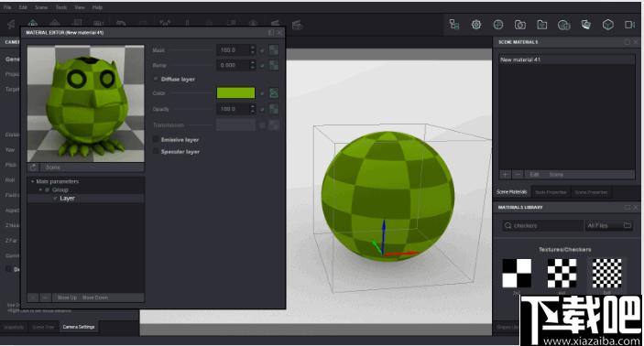The height and width of the screenshot is (346, 644).
Task: Toggle the Diffuse layer checkbox
Action: 156,79
